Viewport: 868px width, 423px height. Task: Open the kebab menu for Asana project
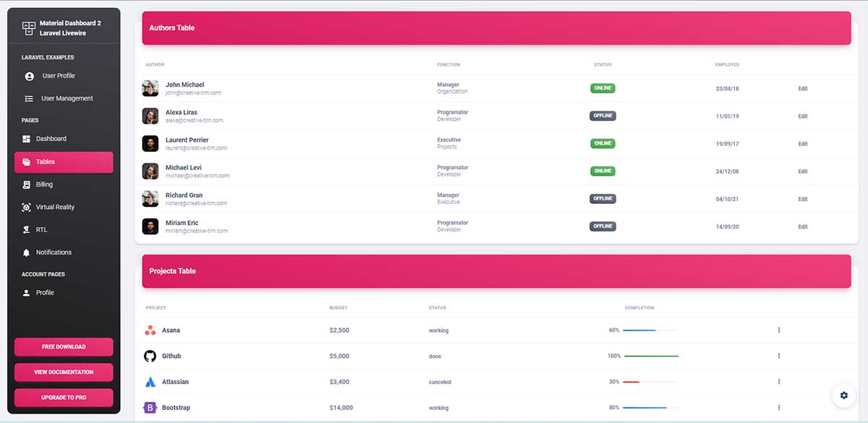tap(779, 330)
